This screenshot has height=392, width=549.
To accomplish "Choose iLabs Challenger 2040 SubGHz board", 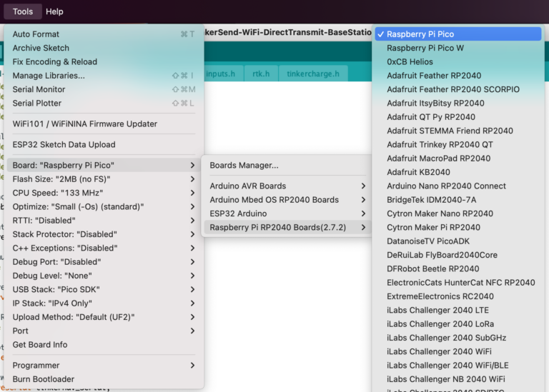I will (458, 338).
